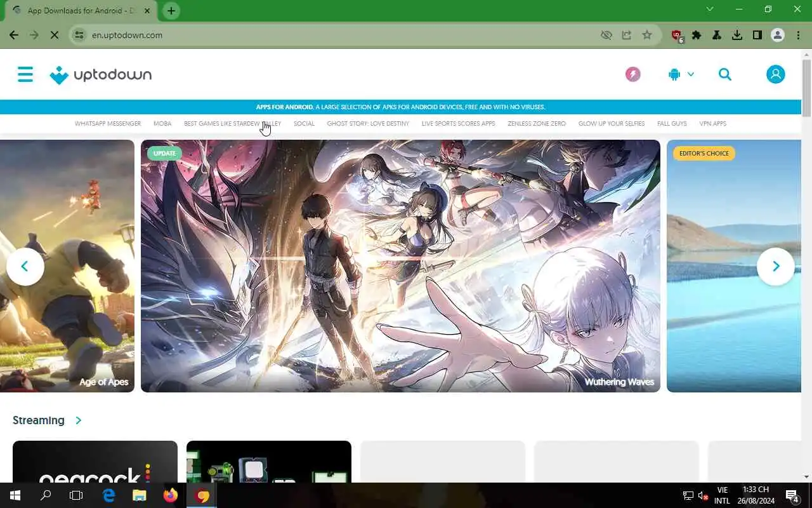The width and height of the screenshot is (812, 508).
Task: Open the hamburger menu on Uptodown
Action: [x=25, y=74]
